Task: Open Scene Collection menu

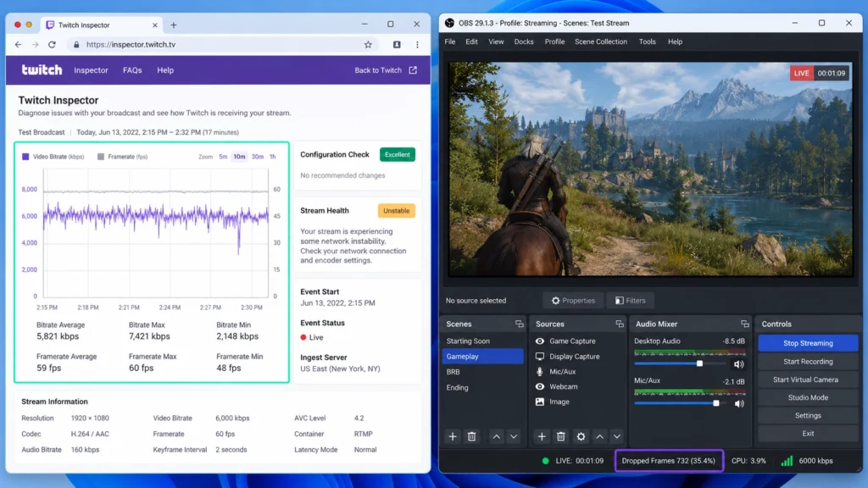Action: [x=601, y=42]
